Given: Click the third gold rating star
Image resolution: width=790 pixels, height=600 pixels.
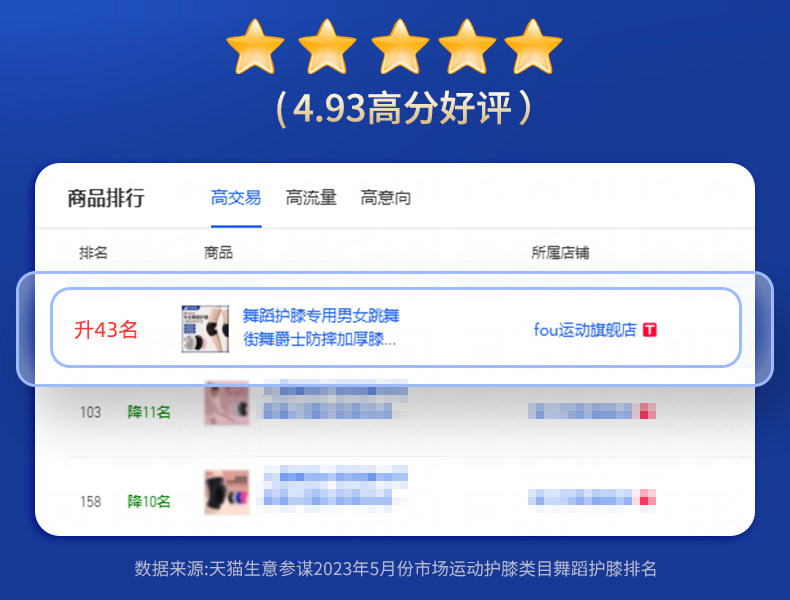Looking at the screenshot, I should 400,47.
